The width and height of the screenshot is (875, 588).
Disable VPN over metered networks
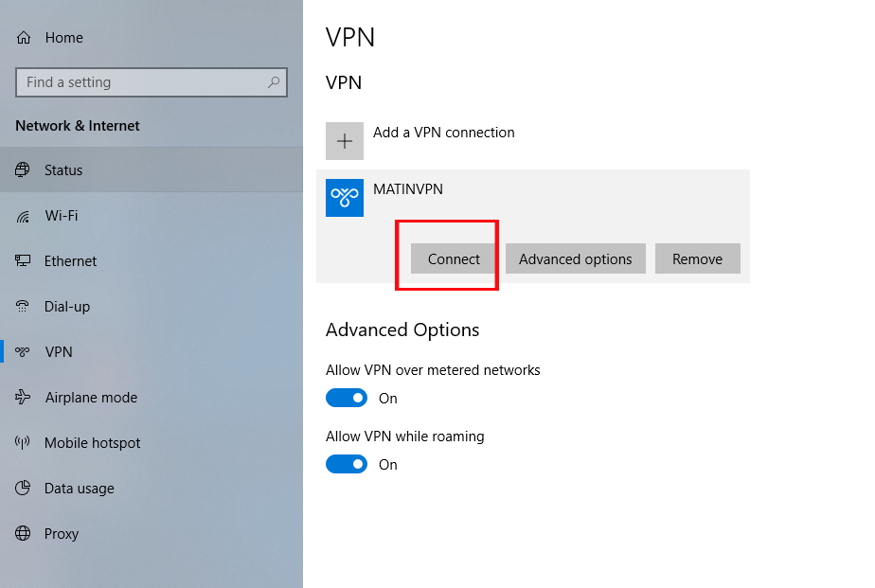point(347,399)
